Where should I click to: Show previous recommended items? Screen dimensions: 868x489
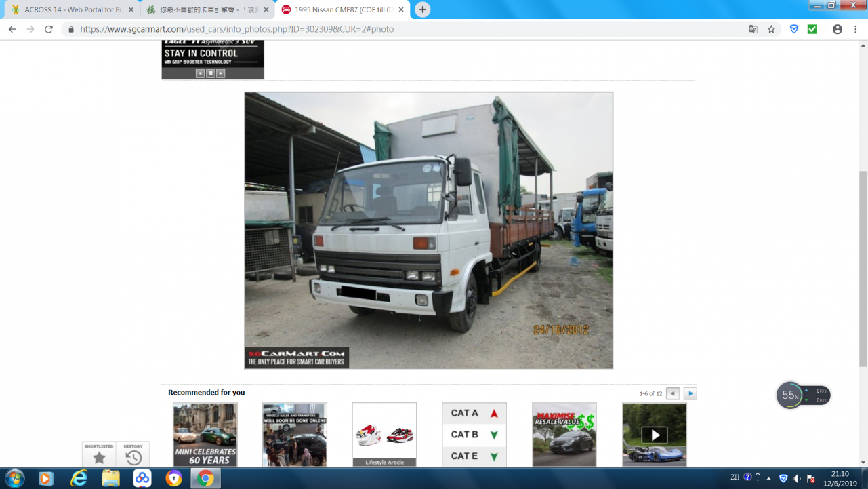673,393
